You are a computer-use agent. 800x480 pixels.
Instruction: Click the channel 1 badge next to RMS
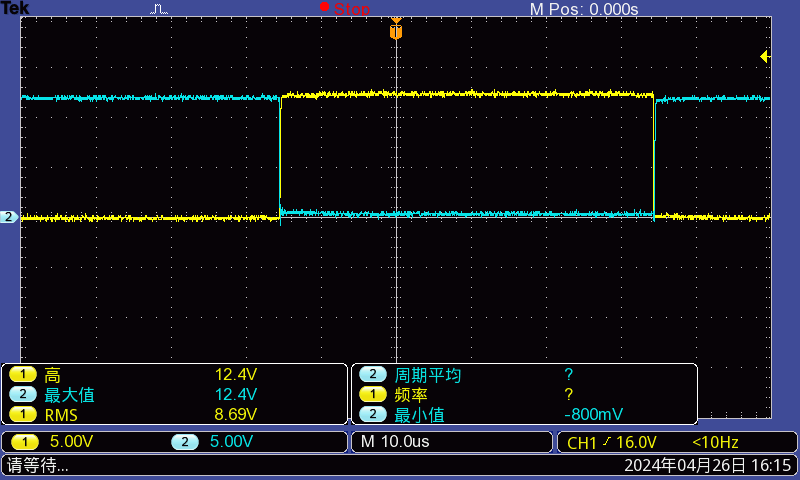23,414
